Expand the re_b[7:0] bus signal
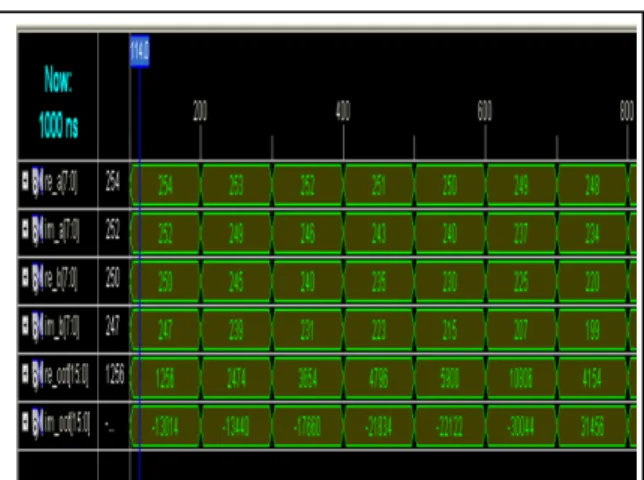This screenshot has height=480, width=644. (25, 278)
